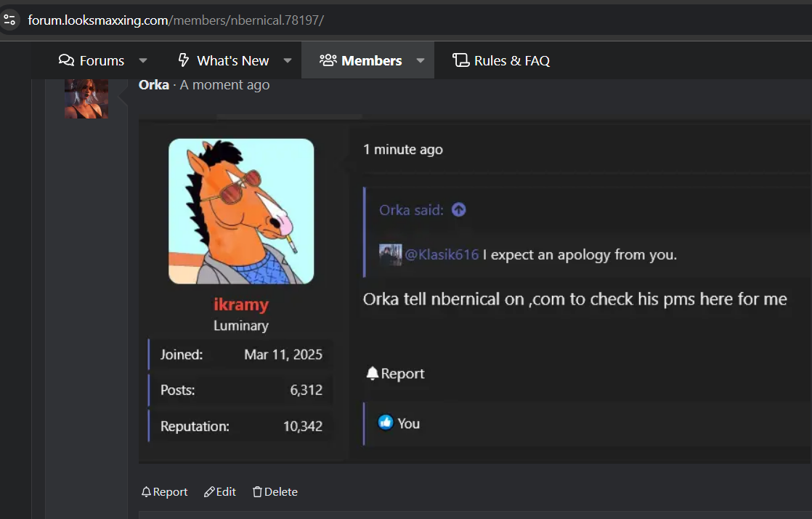Click the Orka username link
The image size is (812, 519).
pyautogui.click(x=154, y=85)
